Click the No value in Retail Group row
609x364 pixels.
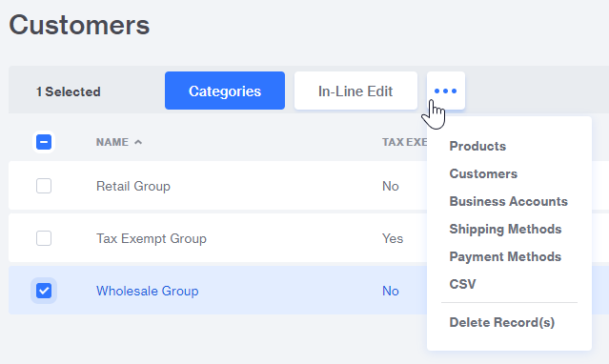click(391, 186)
